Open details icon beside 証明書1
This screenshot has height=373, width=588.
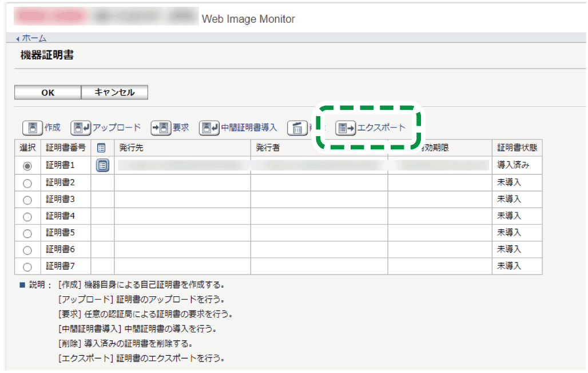click(101, 165)
